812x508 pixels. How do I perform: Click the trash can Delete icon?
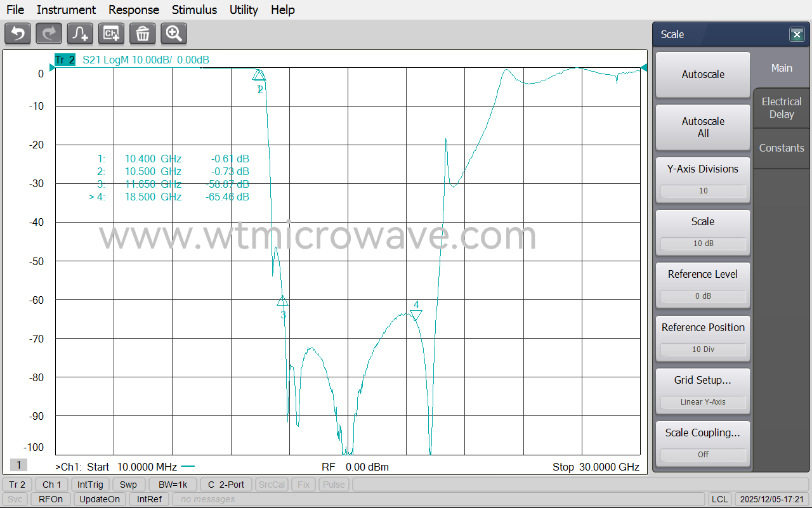(143, 34)
